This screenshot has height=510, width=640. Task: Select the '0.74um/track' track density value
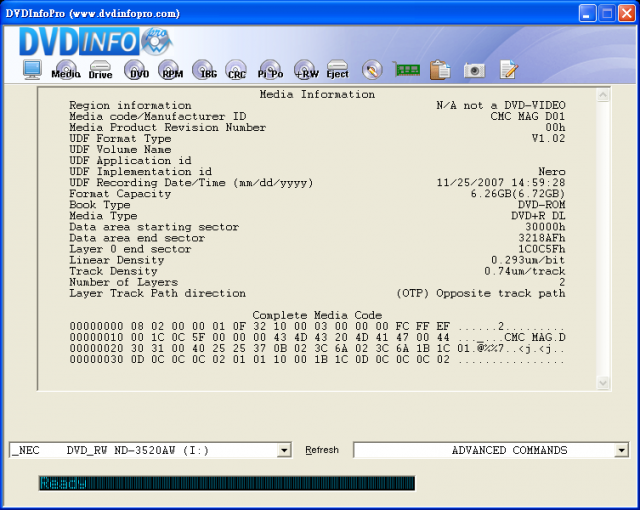pyautogui.click(x=524, y=271)
